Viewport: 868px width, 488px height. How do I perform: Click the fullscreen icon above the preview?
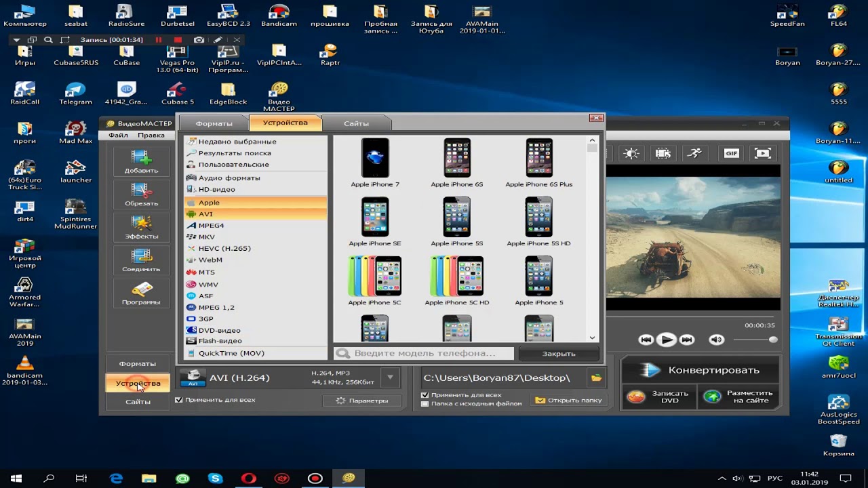pyautogui.click(x=763, y=153)
